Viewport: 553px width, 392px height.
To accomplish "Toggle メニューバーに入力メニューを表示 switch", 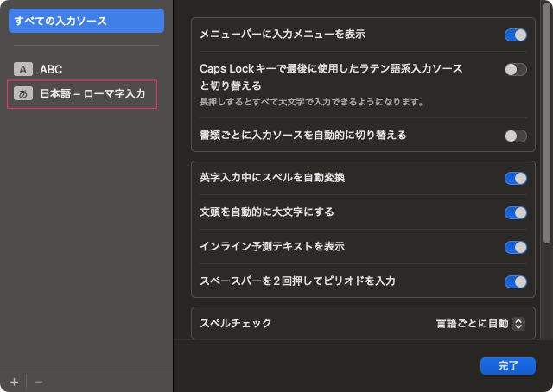I will click(515, 35).
